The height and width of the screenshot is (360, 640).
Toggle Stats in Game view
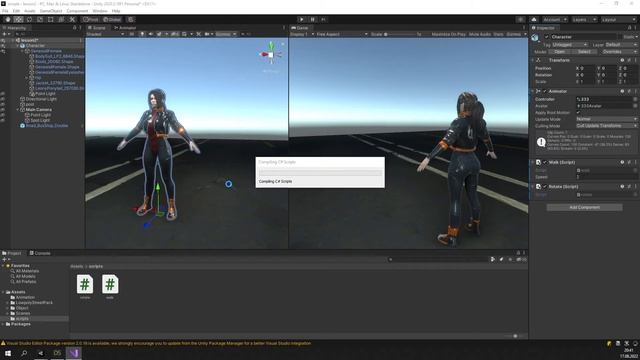click(x=498, y=34)
